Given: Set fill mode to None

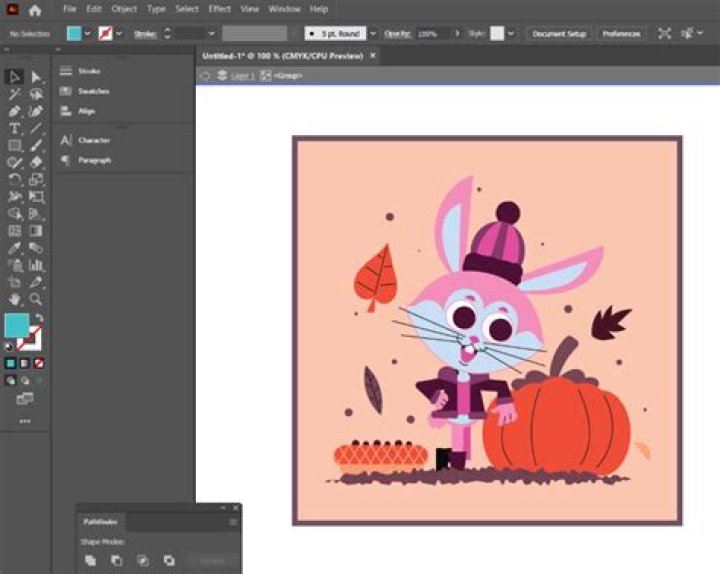Looking at the screenshot, I should (x=39, y=364).
